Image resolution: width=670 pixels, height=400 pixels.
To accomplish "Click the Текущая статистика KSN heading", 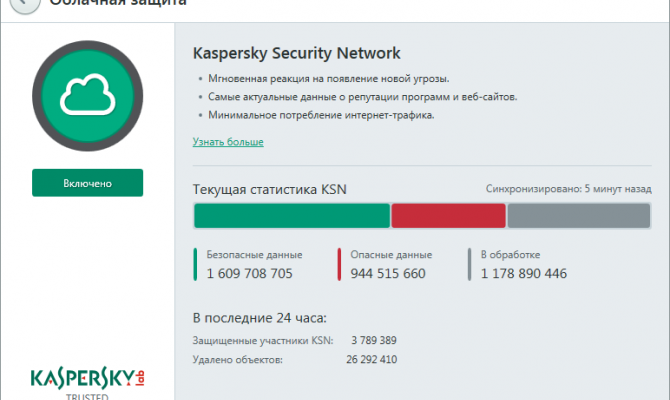I will (270, 188).
